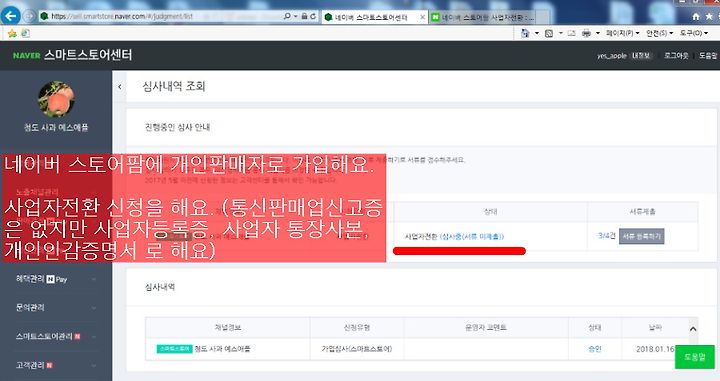This screenshot has height=381, width=720.
Task: Click the padlock security icon in the address bar
Action: [x=304, y=16]
